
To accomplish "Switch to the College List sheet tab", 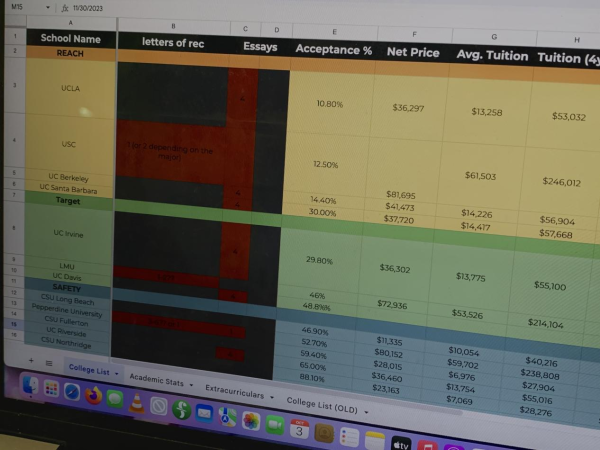I will (x=89, y=369).
